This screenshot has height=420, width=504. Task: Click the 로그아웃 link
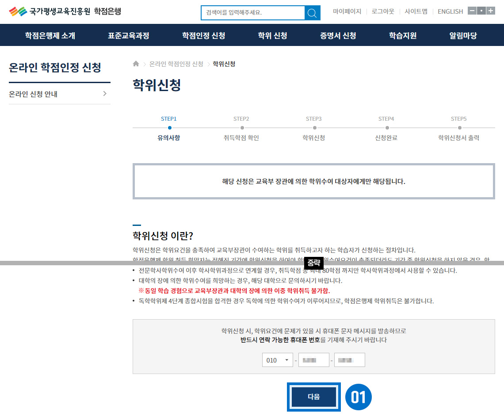tap(383, 11)
